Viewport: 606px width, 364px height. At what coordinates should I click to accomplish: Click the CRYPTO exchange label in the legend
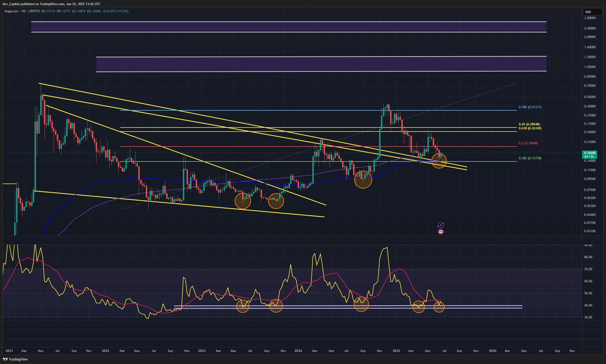point(34,11)
